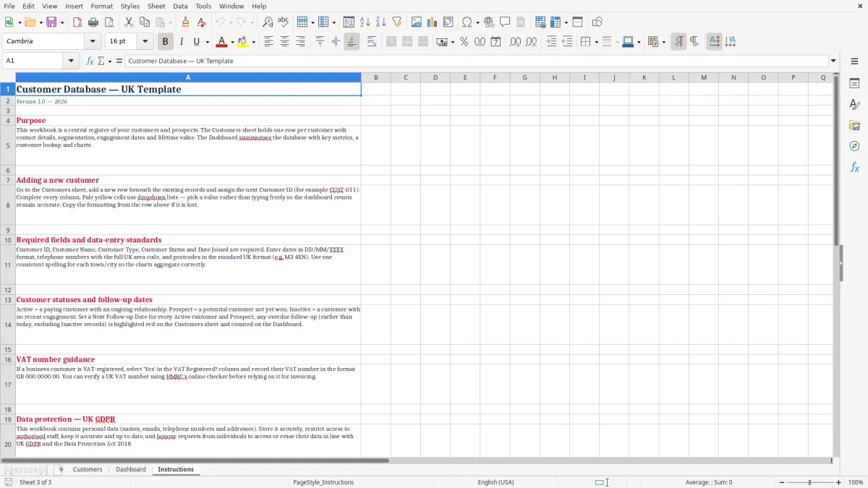
Task: Define print area icon
Action: (x=540, y=22)
